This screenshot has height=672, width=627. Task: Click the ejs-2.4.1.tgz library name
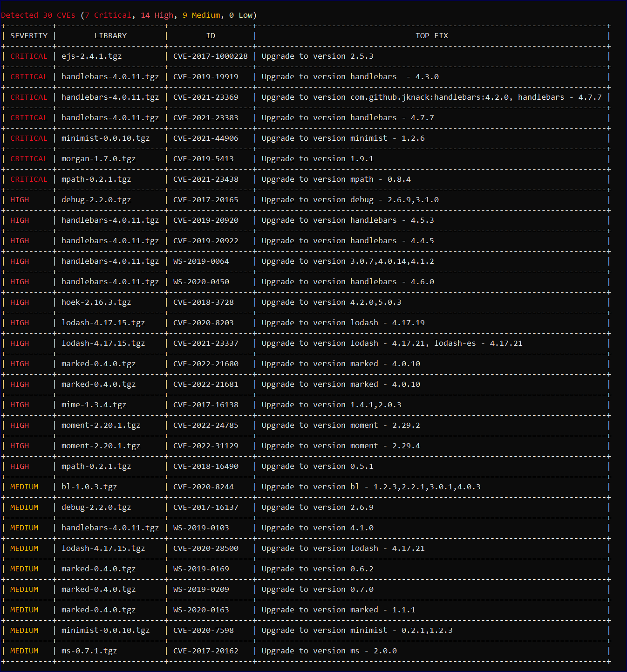pyautogui.click(x=91, y=56)
